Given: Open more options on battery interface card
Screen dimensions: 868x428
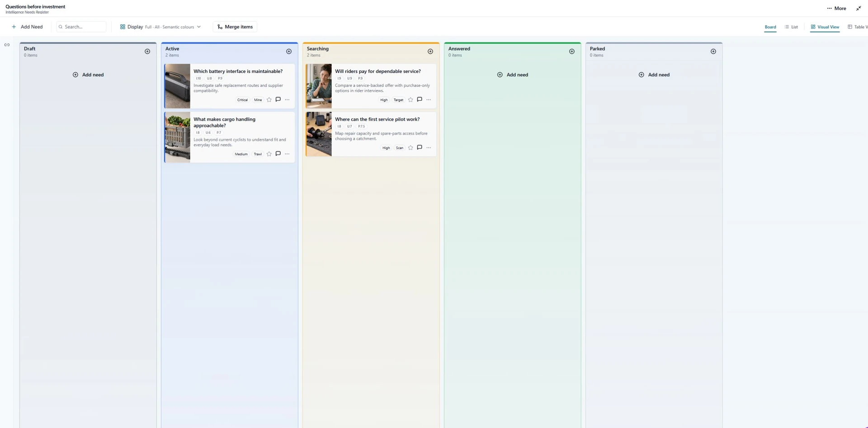Looking at the screenshot, I should 287,100.
